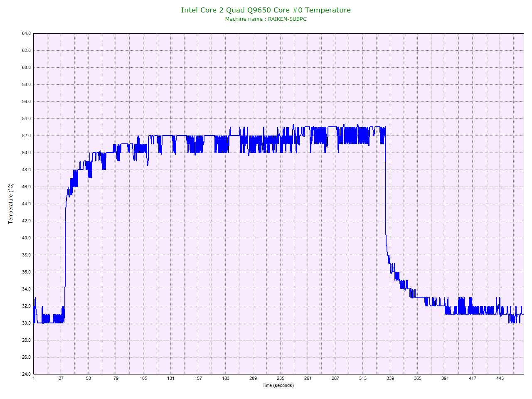Click the 50.0 y-axis value
The image size is (532, 399).
point(26,153)
